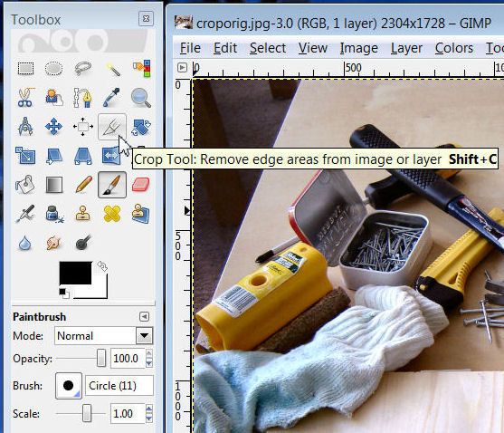Screen dimensions: 504x433
Task: Select the Measure compass tool
Action: coord(25,127)
